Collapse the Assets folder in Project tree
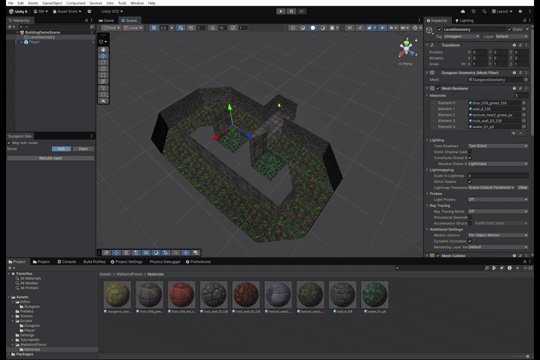Viewport: 540px width, 360px height. [x=9, y=297]
